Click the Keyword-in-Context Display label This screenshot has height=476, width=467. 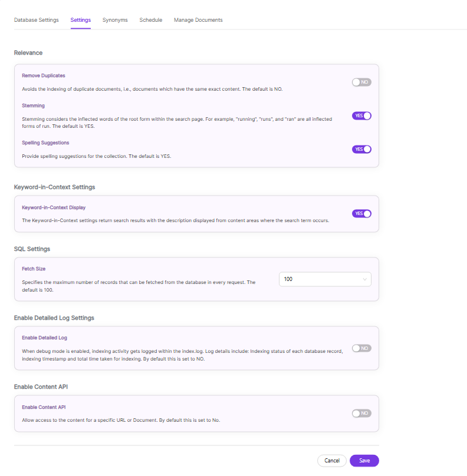point(54,207)
